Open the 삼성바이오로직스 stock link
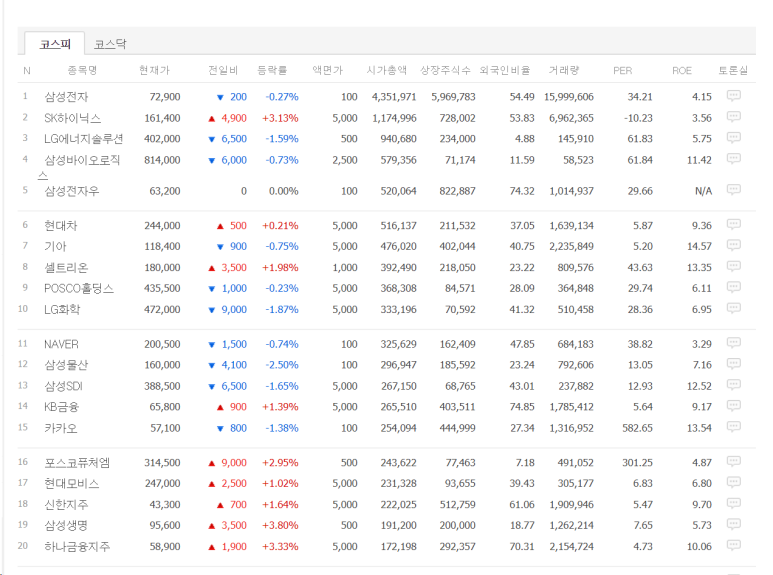The width and height of the screenshot is (773, 575). click(80, 167)
